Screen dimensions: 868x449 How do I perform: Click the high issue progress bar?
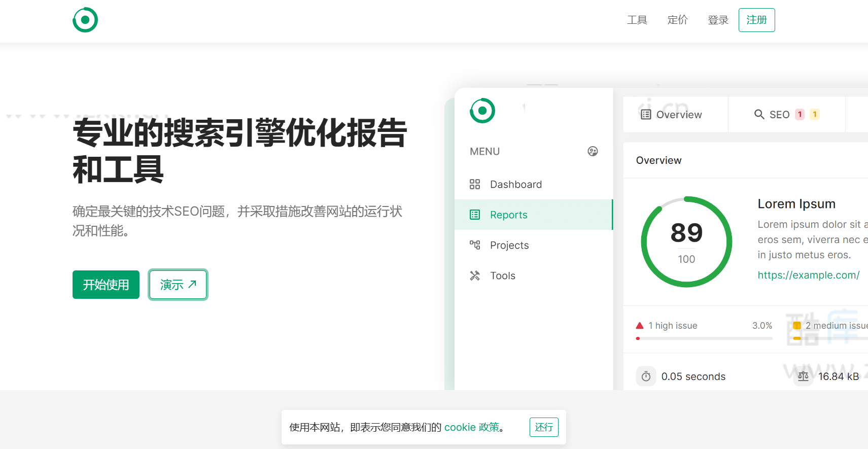tap(704, 338)
